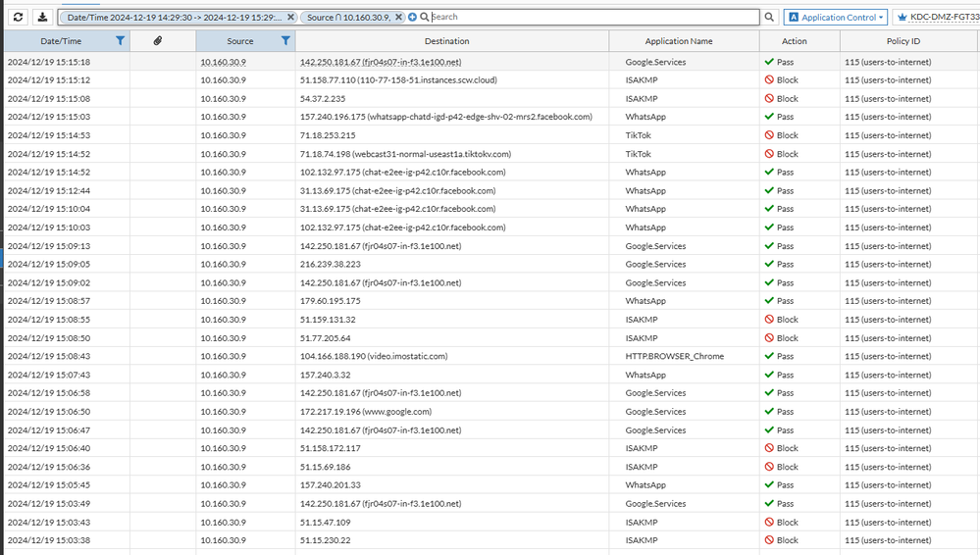980x555 pixels.
Task: Click destination 172.217.19.196 www.google.com
Action: point(366,412)
